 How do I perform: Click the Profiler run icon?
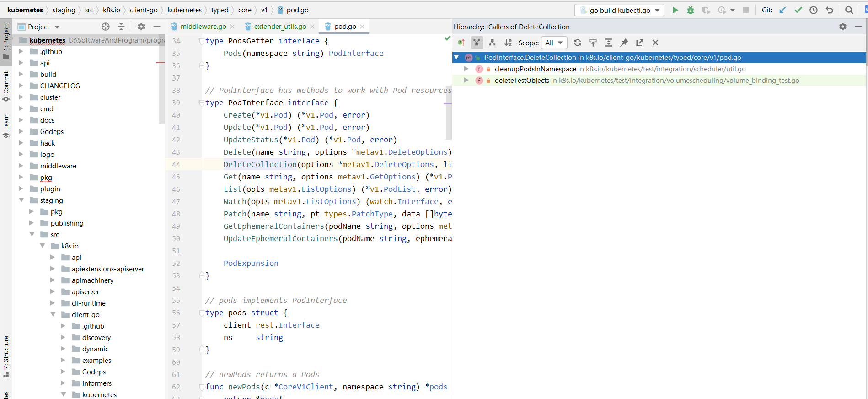[722, 10]
